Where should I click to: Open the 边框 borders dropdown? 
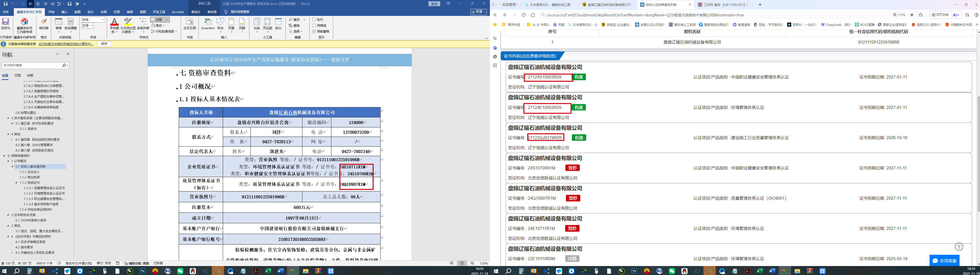[x=167, y=19]
